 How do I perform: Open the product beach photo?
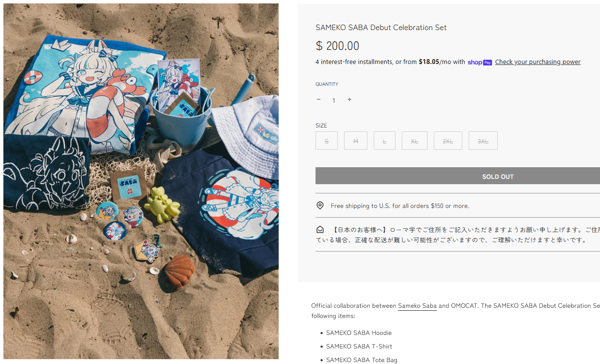[x=141, y=181]
